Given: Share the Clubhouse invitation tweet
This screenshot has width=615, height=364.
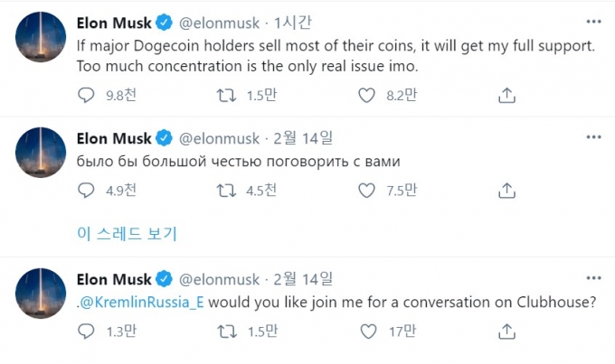Looking at the screenshot, I should coord(507,331).
